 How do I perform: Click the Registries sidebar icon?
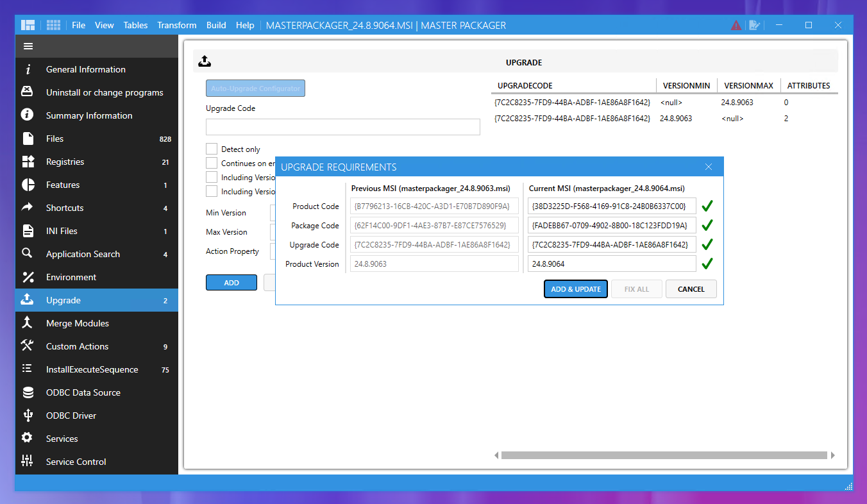point(28,162)
